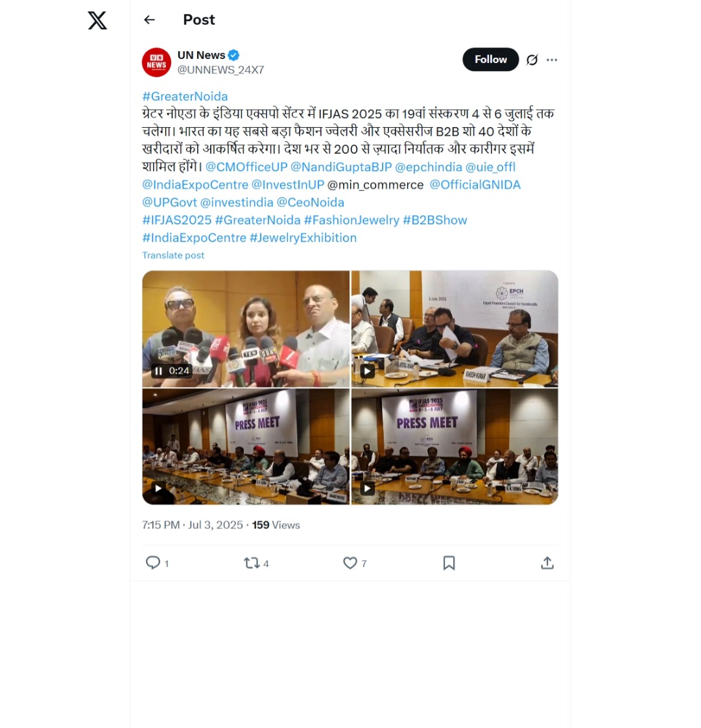
Task: Open UN News profile avatar
Action: (156, 62)
